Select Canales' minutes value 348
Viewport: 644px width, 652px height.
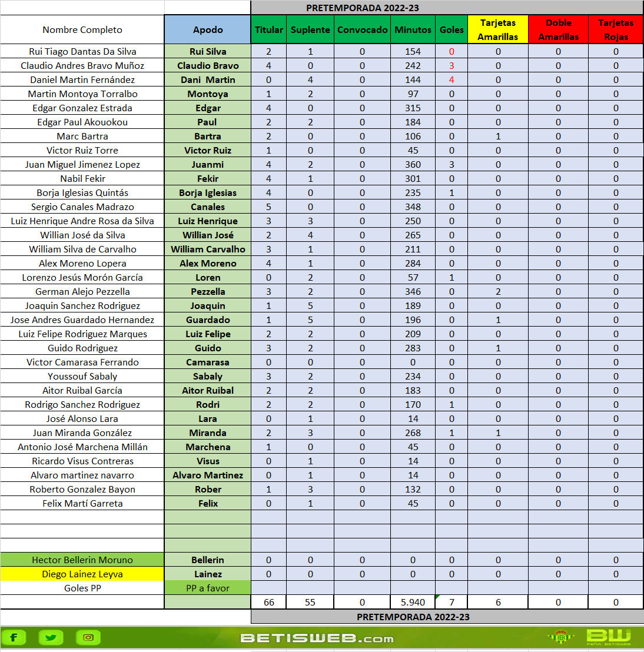click(x=413, y=207)
